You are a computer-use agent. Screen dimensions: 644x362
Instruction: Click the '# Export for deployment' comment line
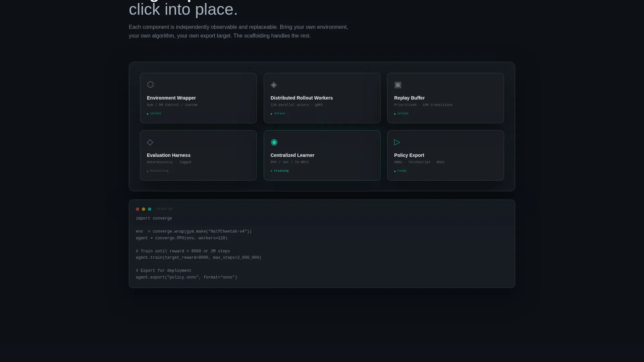point(164,271)
